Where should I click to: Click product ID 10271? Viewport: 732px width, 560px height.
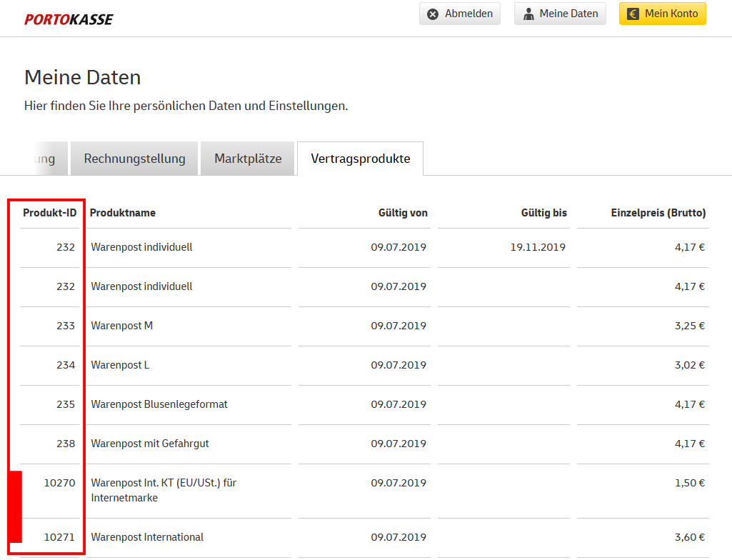pos(59,537)
